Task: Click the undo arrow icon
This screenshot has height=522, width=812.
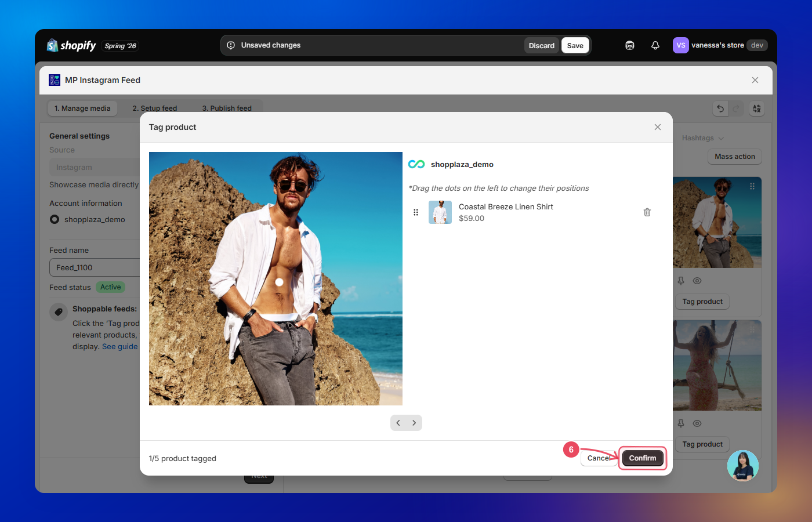Action: coord(720,108)
